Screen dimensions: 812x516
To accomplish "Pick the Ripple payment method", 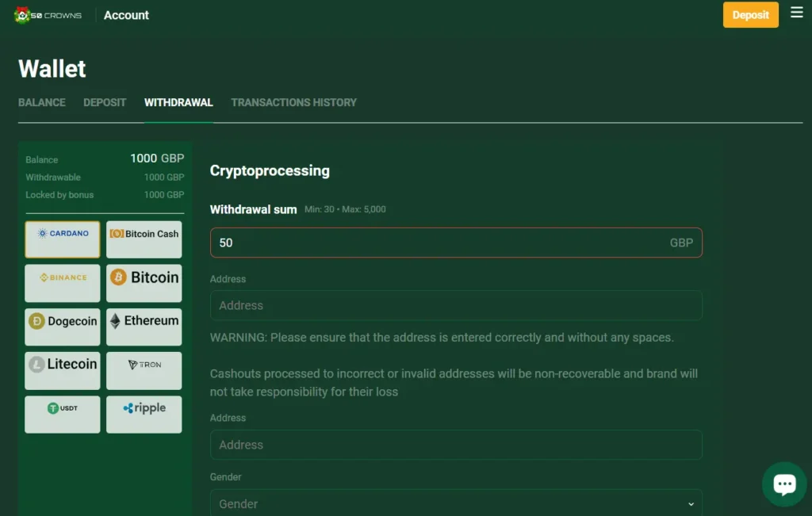I will (x=144, y=414).
